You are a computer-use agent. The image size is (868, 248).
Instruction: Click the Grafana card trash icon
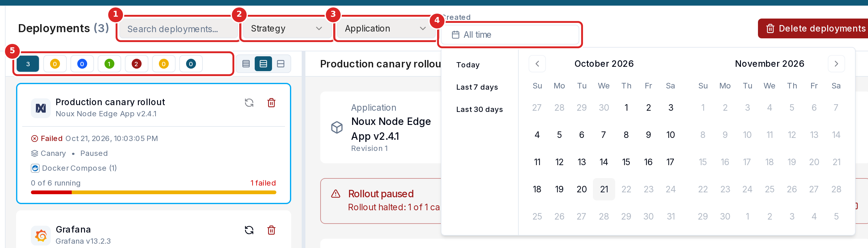tap(271, 230)
